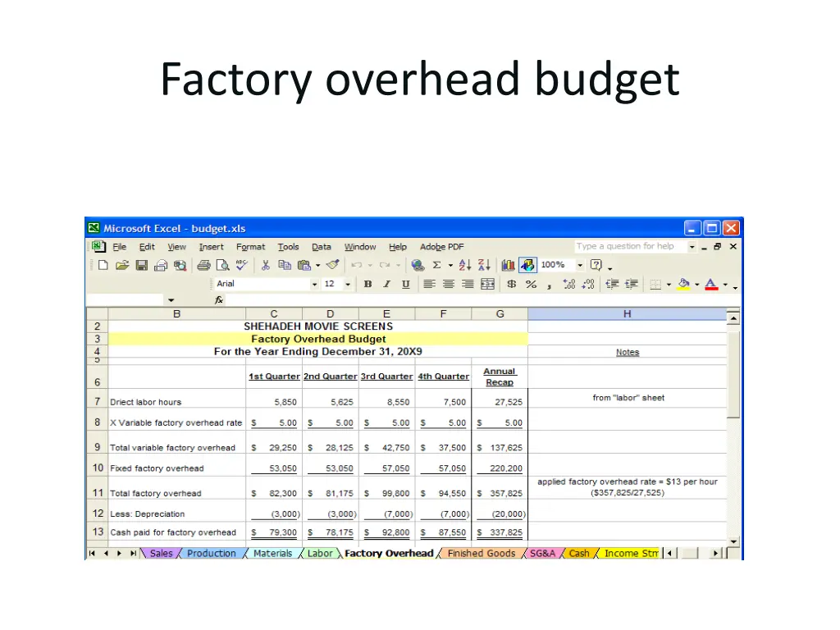The image size is (840, 630).
Task: Open the Format menu
Action: click(x=250, y=247)
